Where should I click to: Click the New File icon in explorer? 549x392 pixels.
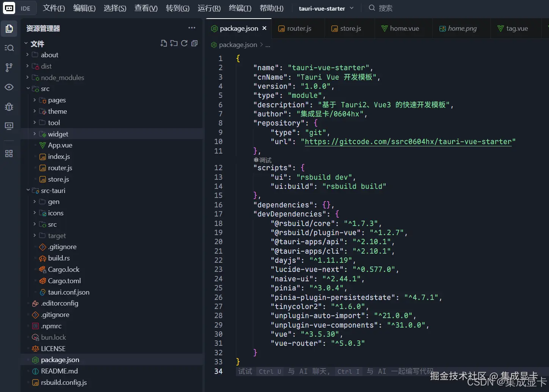163,44
